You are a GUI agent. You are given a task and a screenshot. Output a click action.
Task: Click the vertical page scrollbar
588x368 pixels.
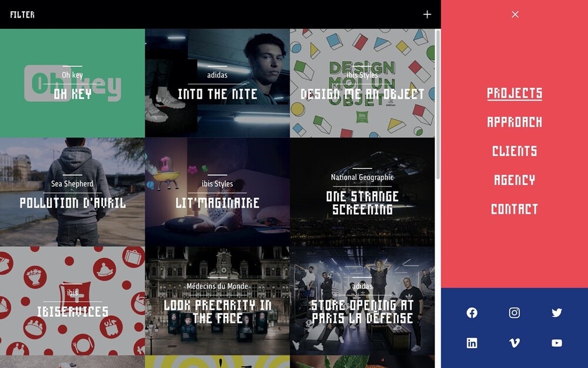[x=437, y=106]
